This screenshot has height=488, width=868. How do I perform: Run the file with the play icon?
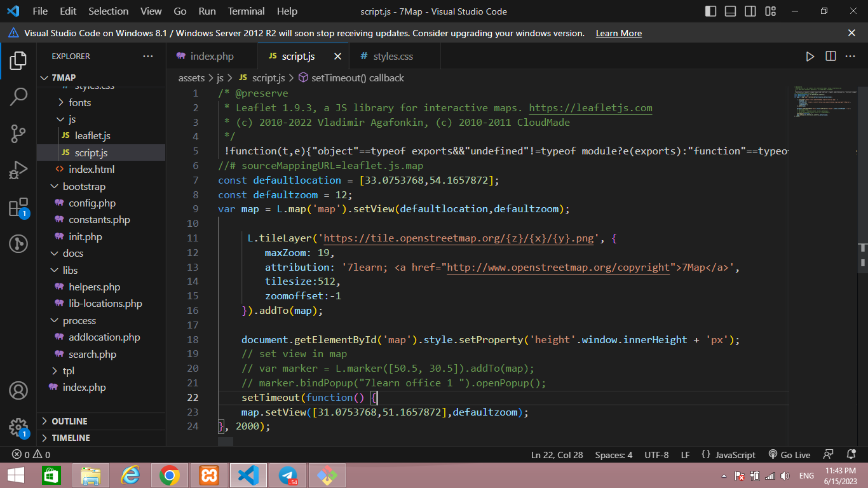click(x=810, y=57)
